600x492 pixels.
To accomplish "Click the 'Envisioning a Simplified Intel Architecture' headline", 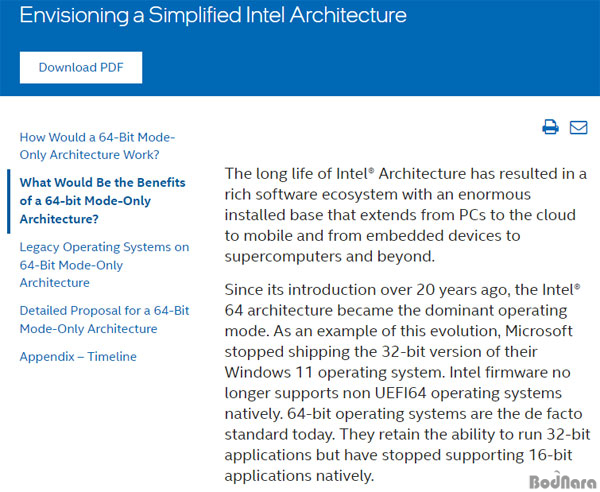I will point(213,15).
